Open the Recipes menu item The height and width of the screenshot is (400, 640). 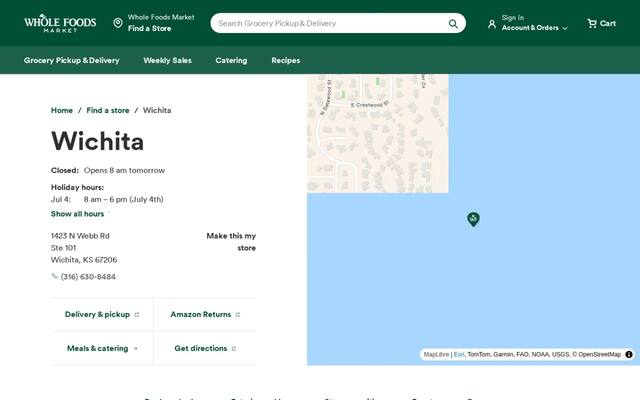[x=286, y=60]
